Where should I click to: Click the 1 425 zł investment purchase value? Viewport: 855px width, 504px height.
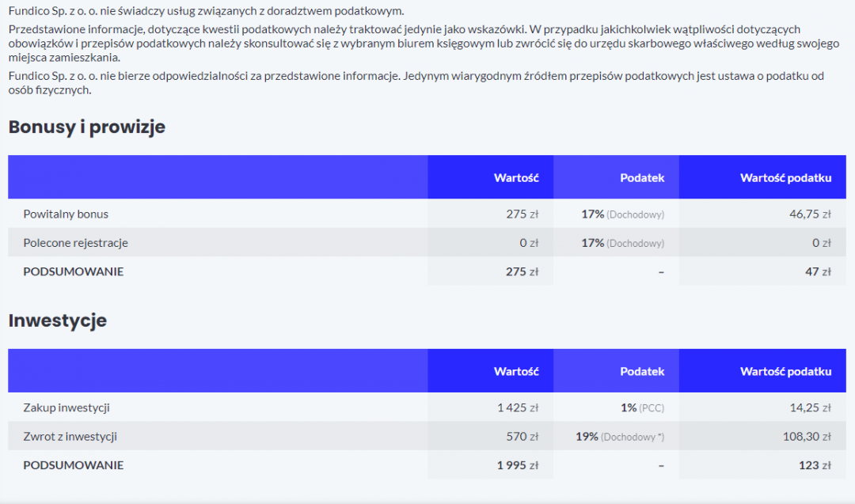pyautogui.click(x=518, y=407)
